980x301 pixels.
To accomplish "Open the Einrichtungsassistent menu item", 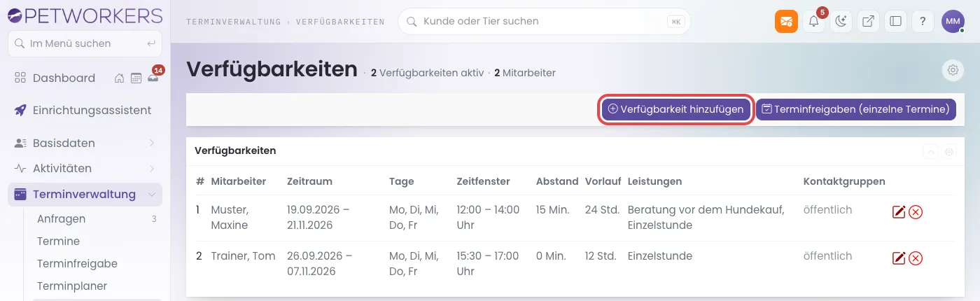I will tap(85, 110).
